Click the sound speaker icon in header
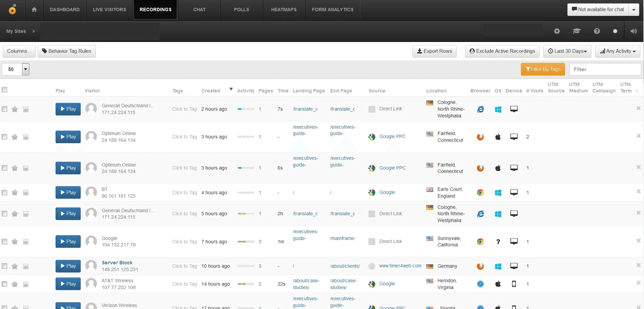The width and height of the screenshot is (644, 309). pos(633,31)
